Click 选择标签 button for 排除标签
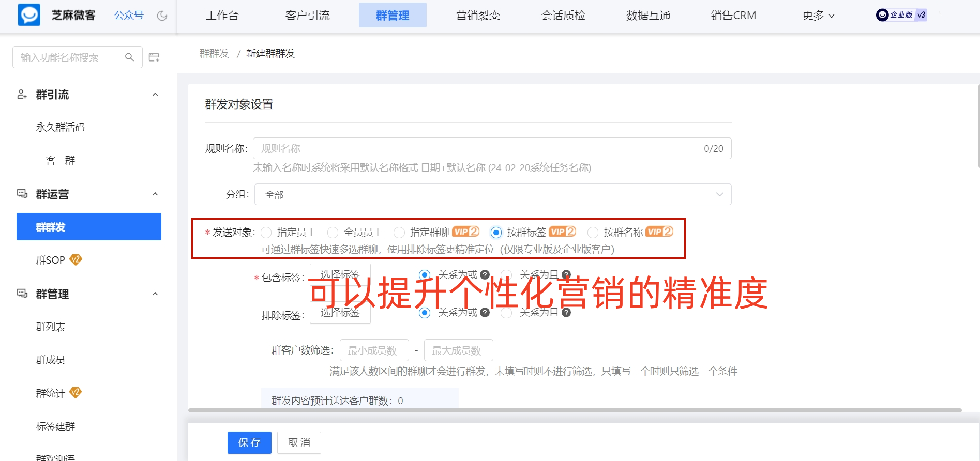Viewport: 980px width, 461px height. (340, 312)
